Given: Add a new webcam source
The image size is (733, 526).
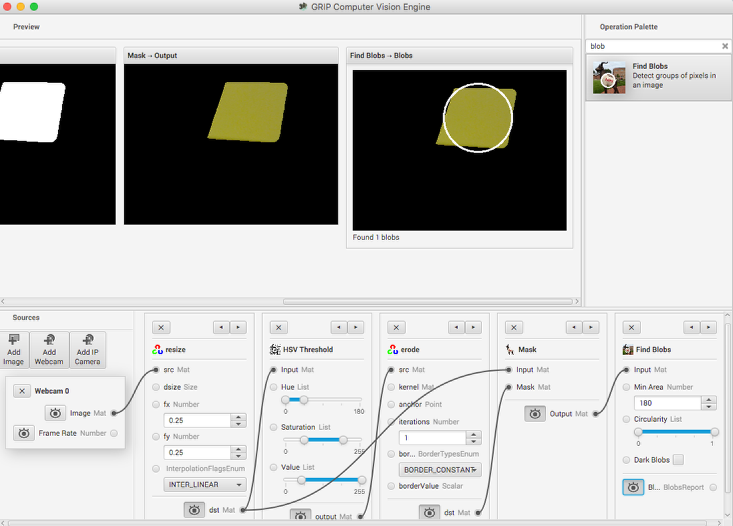Looking at the screenshot, I should tap(50, 350).
